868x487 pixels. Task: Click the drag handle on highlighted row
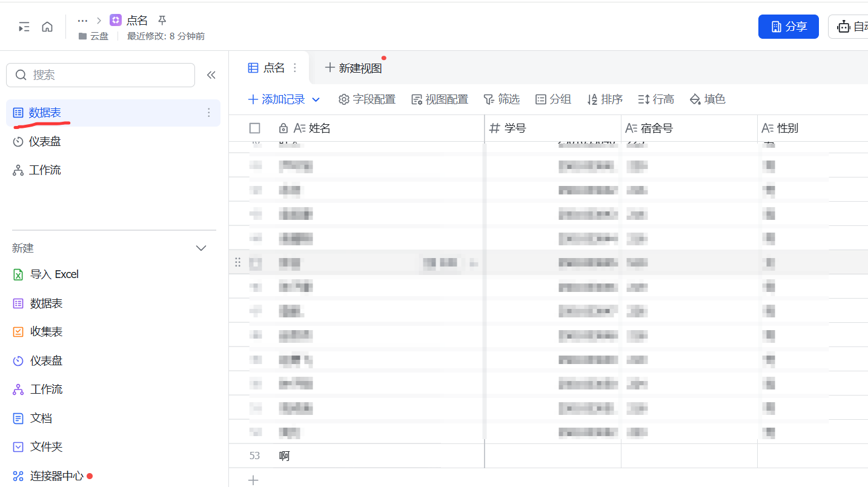[237, 262]
